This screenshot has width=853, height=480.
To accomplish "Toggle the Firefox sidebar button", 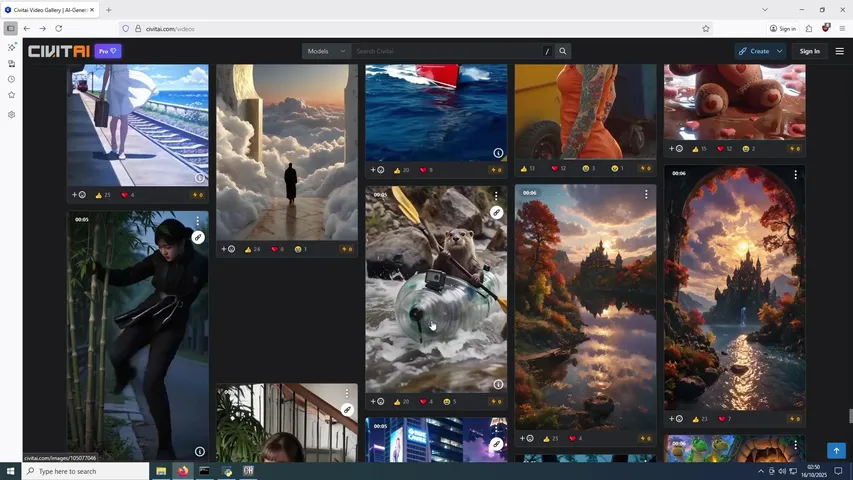I will 10,28.
